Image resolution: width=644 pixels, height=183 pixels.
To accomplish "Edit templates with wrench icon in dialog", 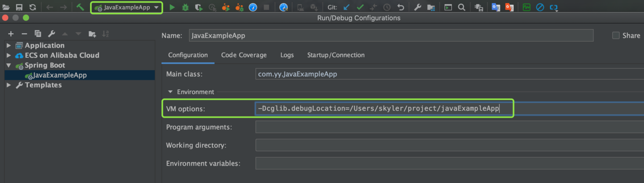I will click(51, 34).
